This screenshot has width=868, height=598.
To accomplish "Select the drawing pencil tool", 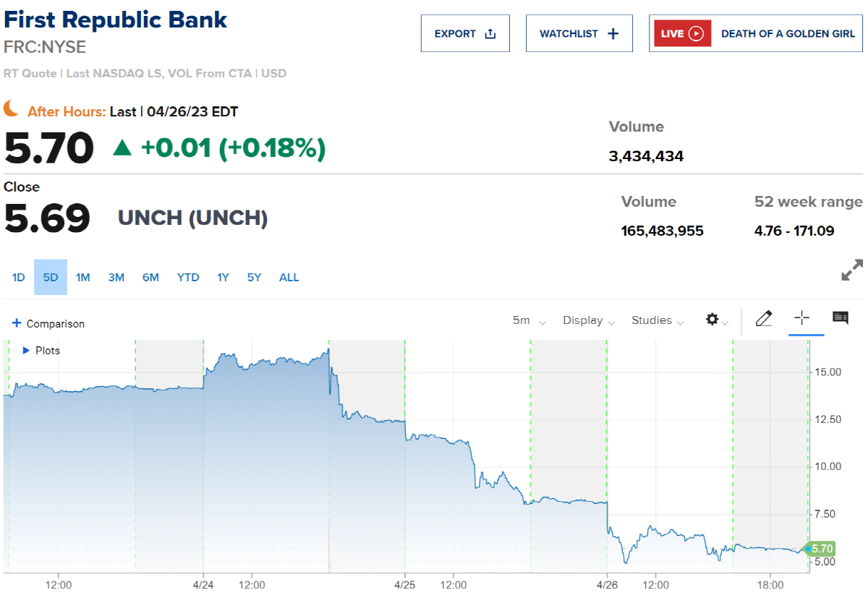I will pos(764,319).
